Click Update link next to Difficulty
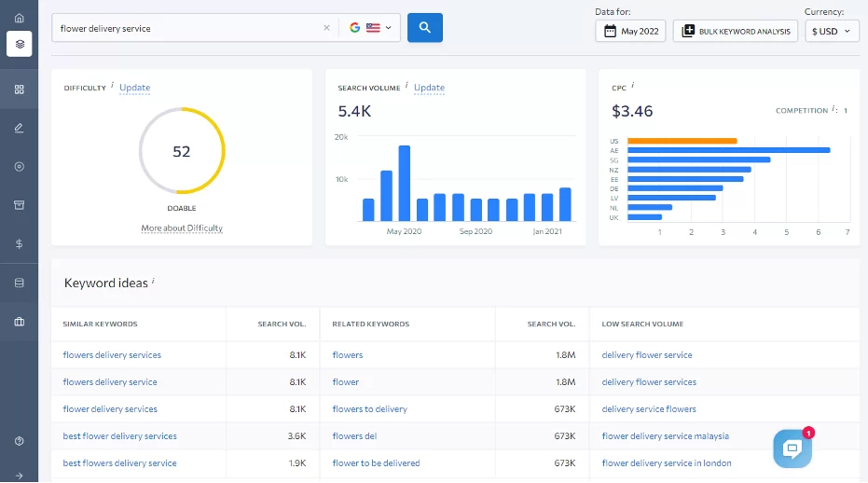Image resolution: width=868 pixels, height=483 pixels. click(134, 88)
